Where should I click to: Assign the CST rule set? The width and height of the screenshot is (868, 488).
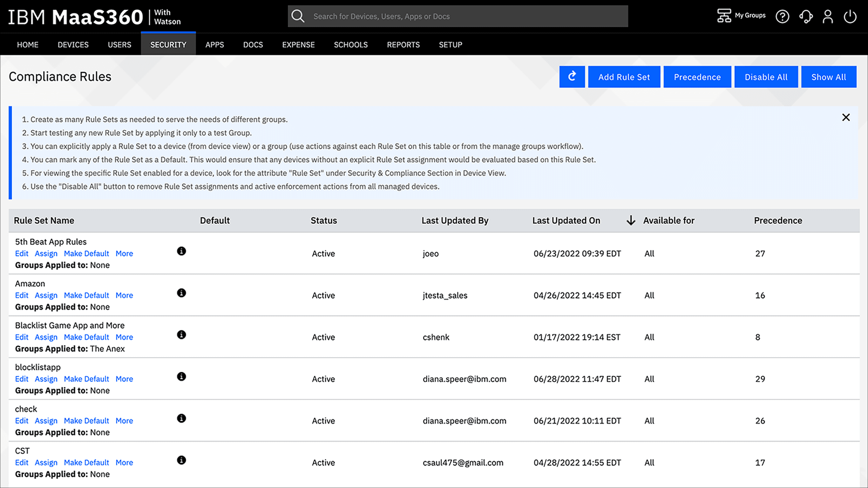pos(46,462)
